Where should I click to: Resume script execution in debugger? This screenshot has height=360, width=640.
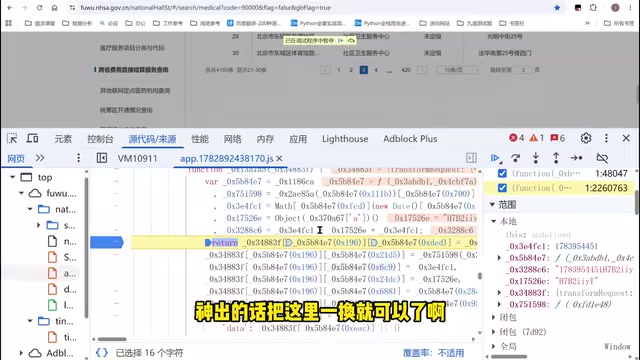pos(496,158)
